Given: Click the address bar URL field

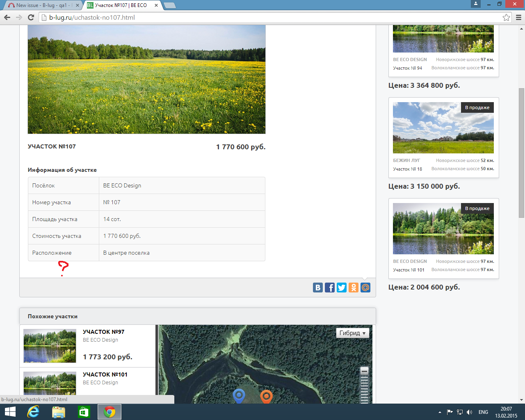Looking at the screenshot, I should tap(271, 17).
